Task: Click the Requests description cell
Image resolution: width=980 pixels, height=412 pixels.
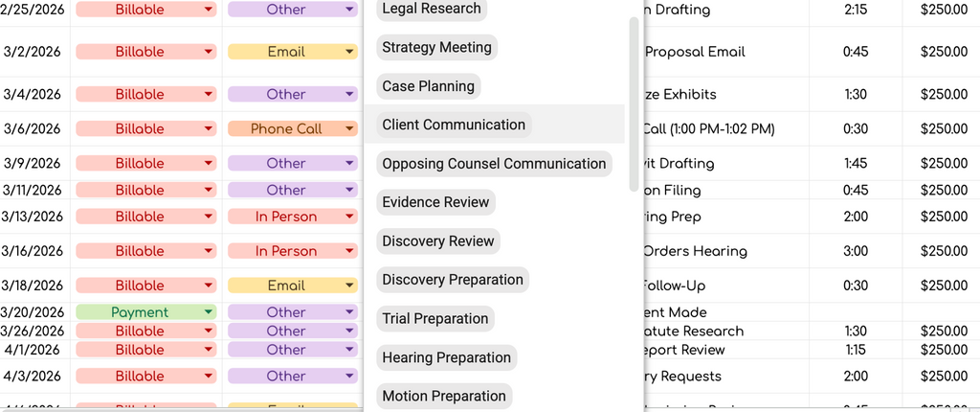Action: [726, 377]
